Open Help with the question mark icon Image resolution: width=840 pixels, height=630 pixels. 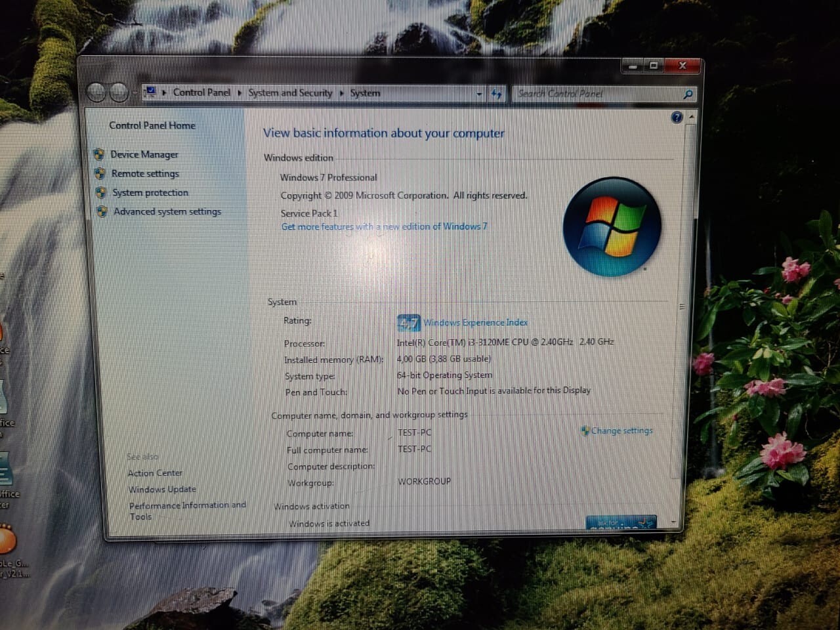677,117
